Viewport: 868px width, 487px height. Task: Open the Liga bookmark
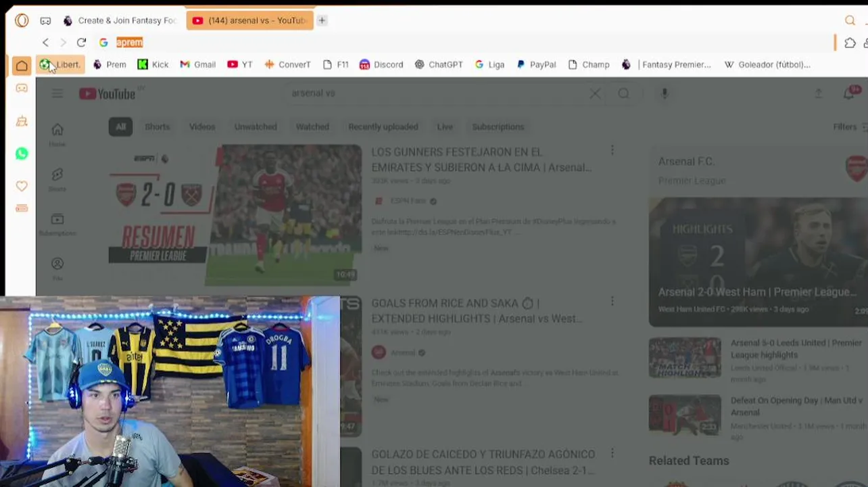(489, 64)
